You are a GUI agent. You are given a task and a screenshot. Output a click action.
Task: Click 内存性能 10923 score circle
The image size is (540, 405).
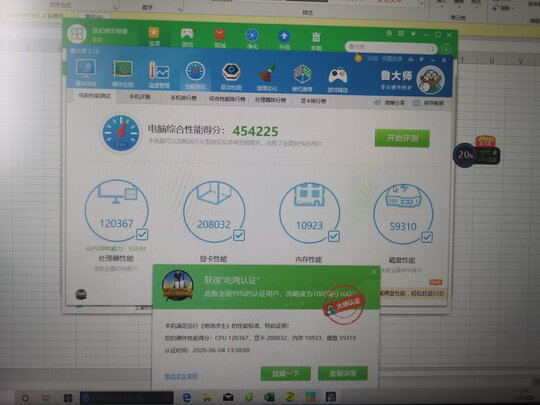[309, 213]
